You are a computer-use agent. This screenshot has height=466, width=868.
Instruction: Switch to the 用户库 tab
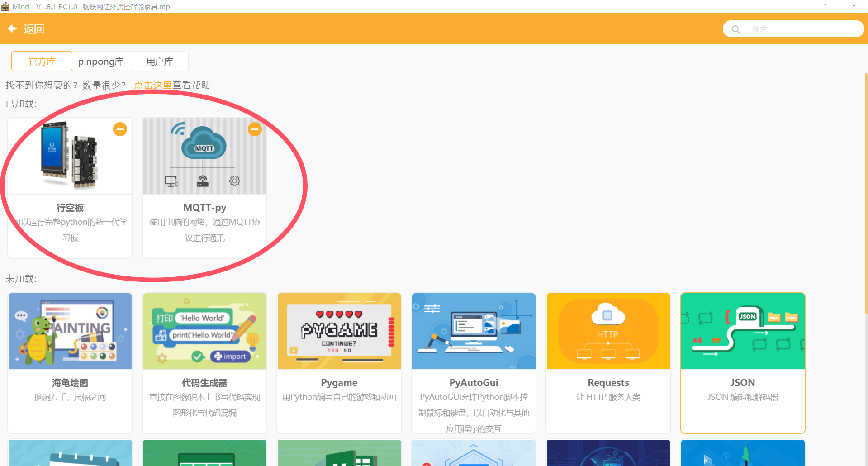click(160, 61)
